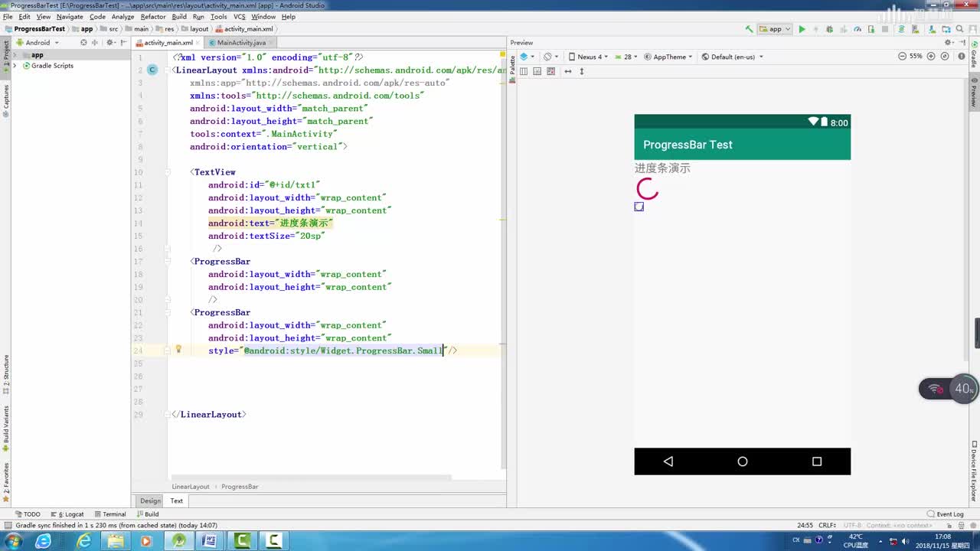Select the large spinning ProgressBar in preview
Image resolution: width=980 pixels, height=551 pixels.
click(x=647, y=189)
